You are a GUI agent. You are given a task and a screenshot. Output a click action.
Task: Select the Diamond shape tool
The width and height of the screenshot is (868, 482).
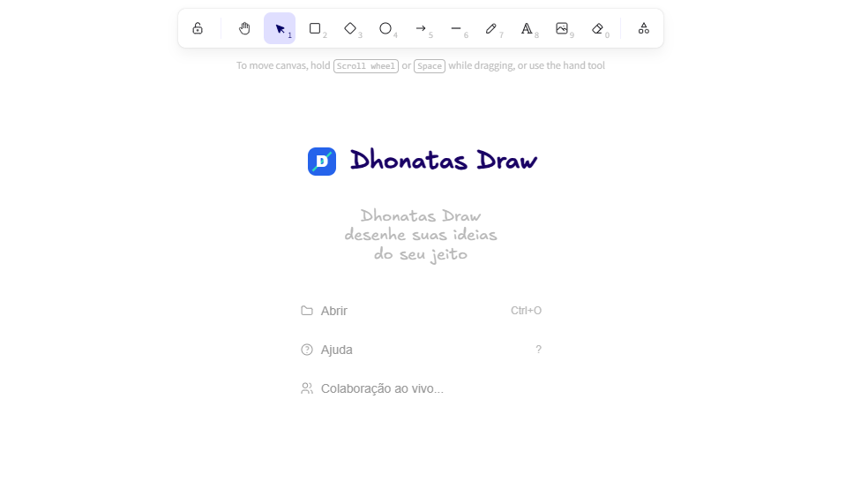[x=350, y=28]
